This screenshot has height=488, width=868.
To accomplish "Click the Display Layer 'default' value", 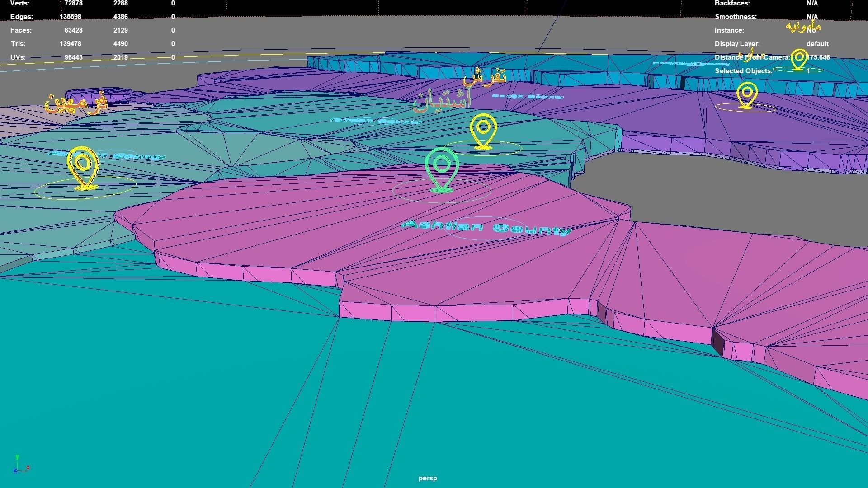I will point(817,44).
